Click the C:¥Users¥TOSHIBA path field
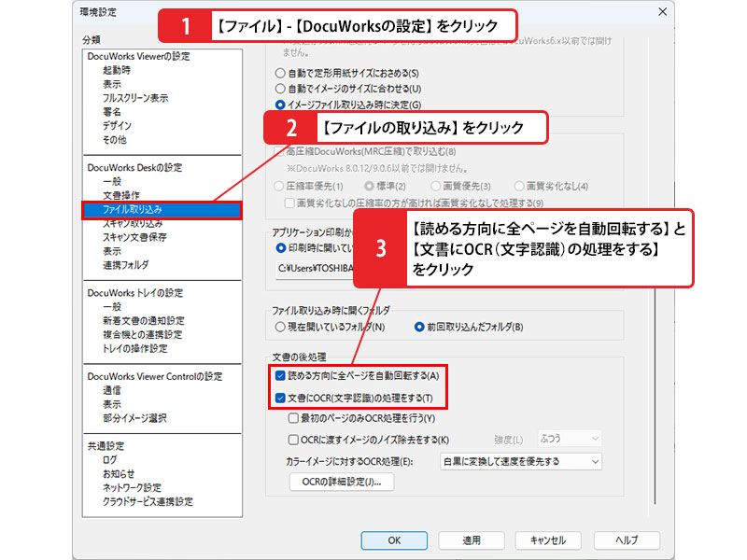 316,269
